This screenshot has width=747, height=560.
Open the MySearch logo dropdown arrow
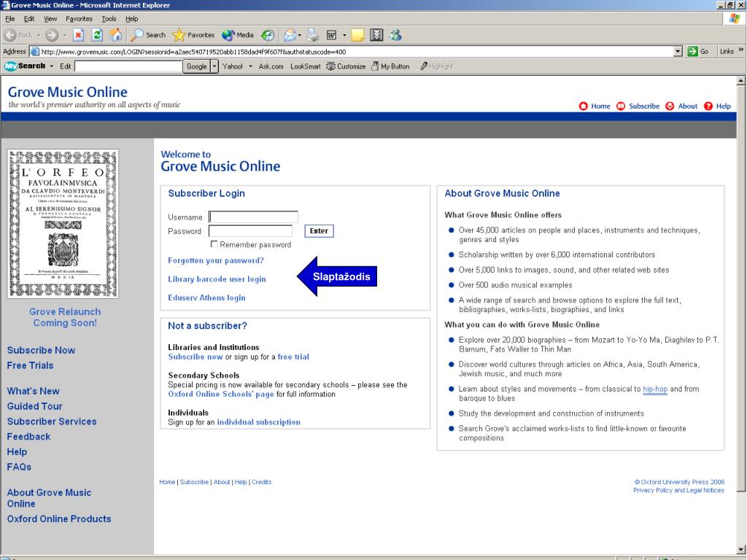(52, 66)
